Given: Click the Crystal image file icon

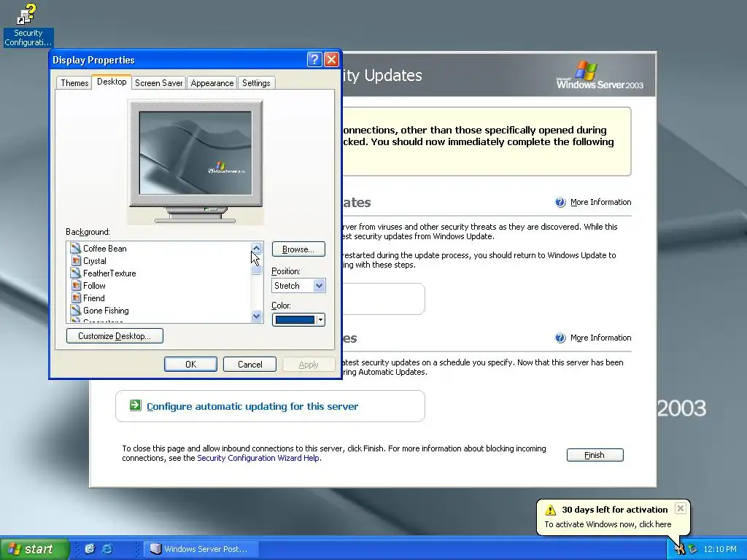Looking at the screenshot, I should pos(75,260).
